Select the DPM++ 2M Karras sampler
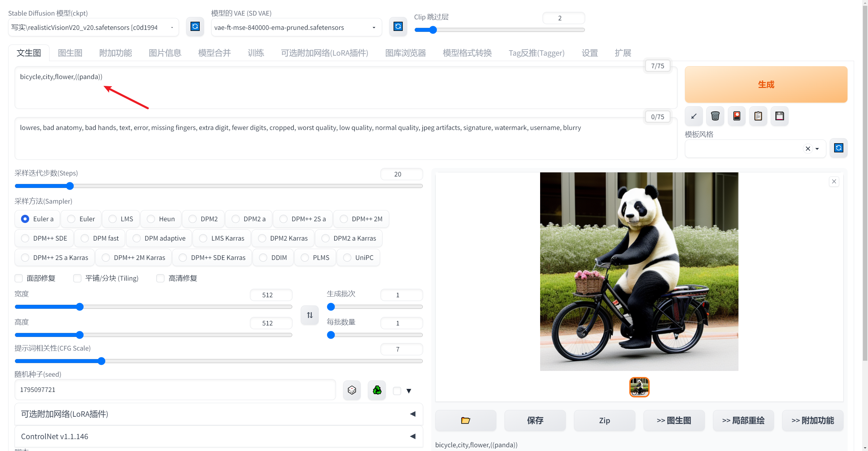 click(x=106, y=258)
